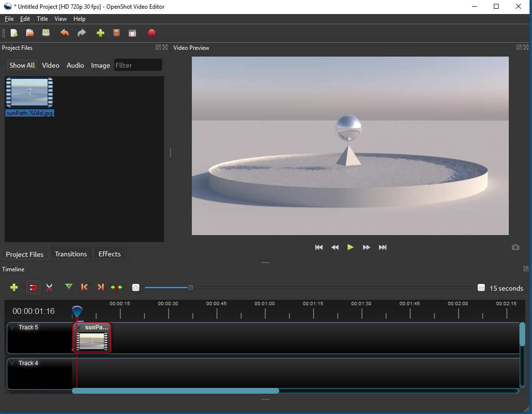Open the Choose Profile dialog
Image resolution: width=532 pixels, height=414 pixels.
pyautogui.click(x=116, y=33)
